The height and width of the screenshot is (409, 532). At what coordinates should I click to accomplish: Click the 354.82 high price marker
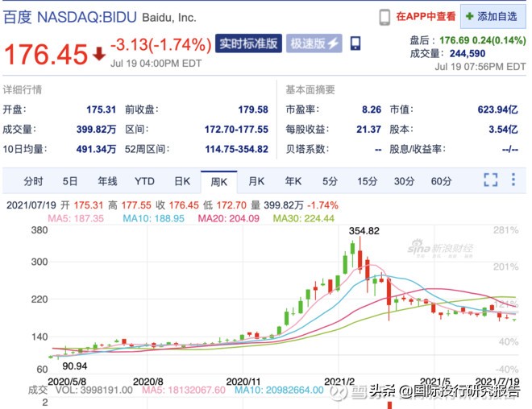364,231
